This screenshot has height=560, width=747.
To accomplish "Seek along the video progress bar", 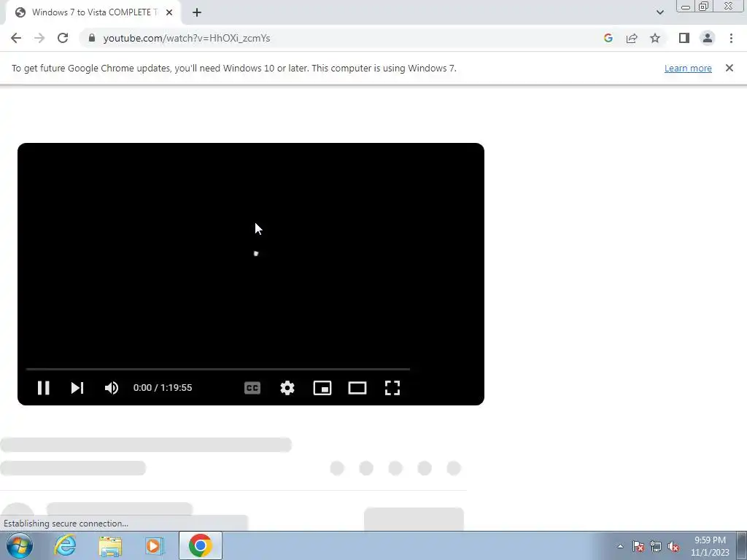I will coord(217,369).
